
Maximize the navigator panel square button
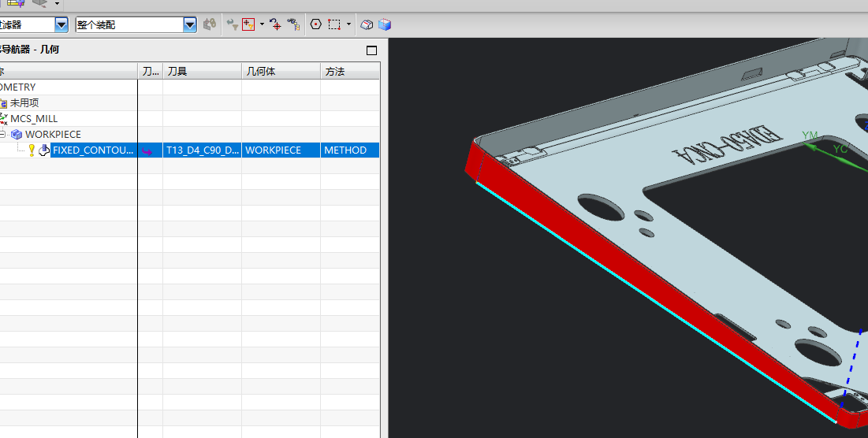[372, 50]
